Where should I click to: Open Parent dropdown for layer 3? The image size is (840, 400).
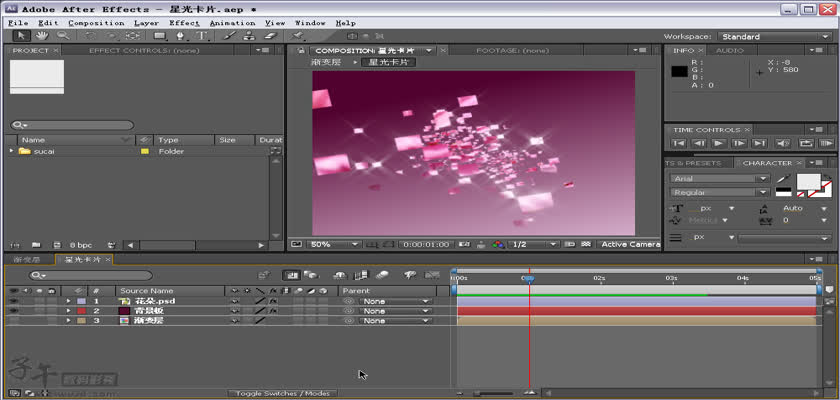point(395,321)
